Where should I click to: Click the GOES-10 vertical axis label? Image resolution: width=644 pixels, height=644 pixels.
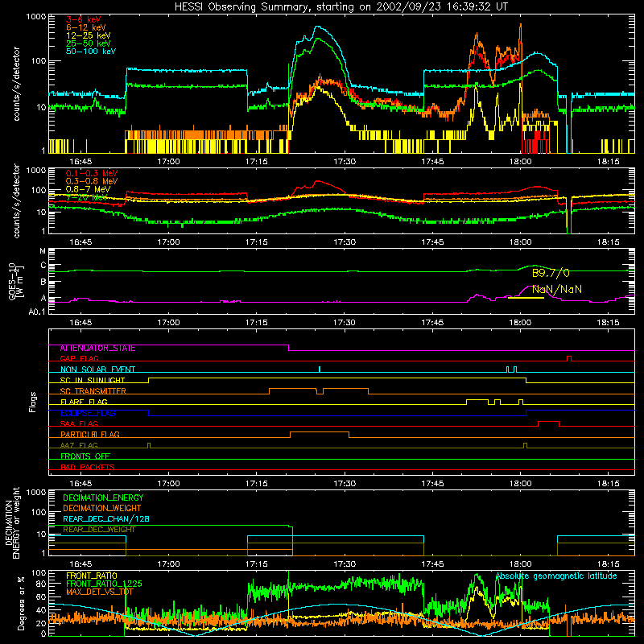click(15, 281)
